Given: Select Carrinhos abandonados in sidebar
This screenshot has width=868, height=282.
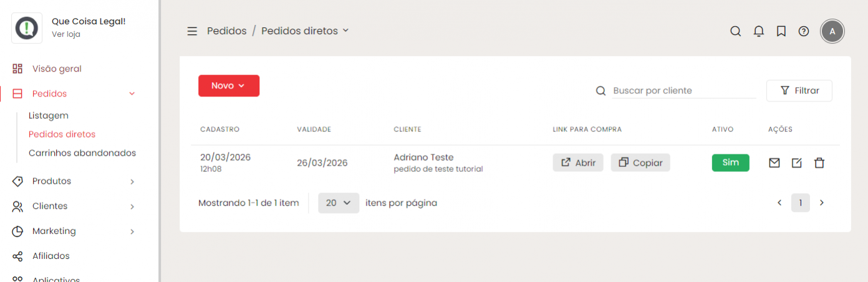Looking at the screenshot, I should [x=82, y=153].
